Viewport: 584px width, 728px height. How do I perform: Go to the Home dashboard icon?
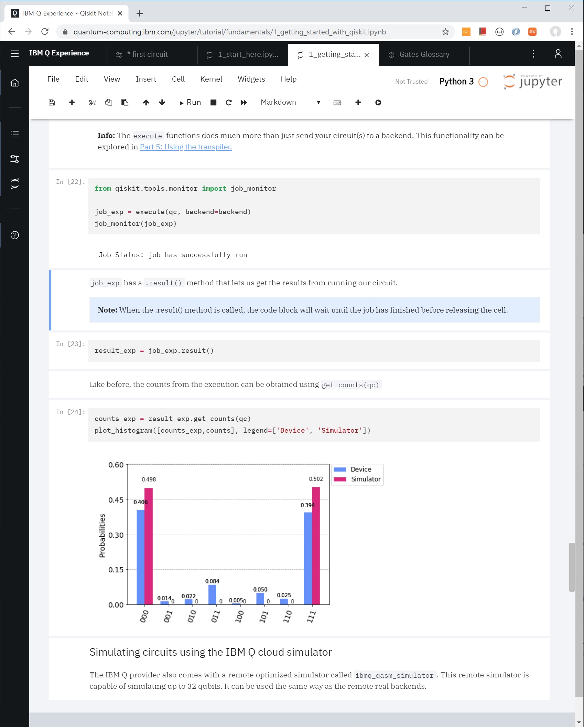point(15,83)
